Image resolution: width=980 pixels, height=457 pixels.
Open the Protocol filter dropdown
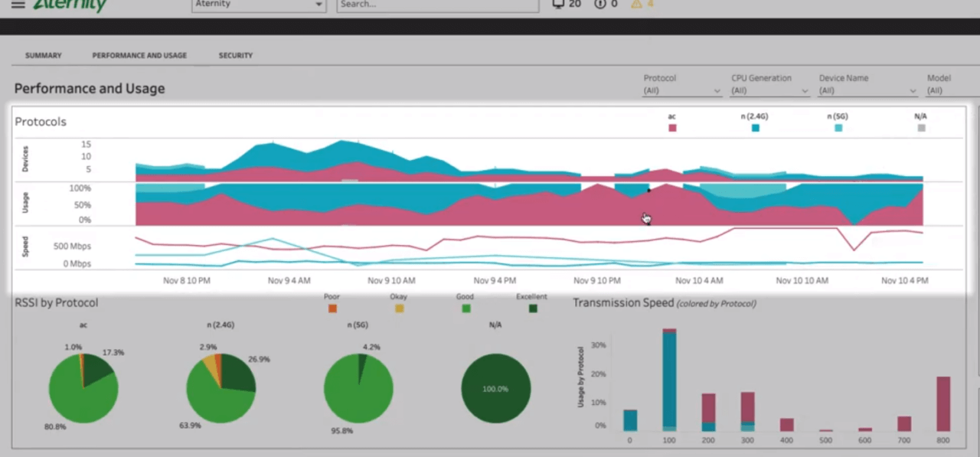(715, 90)
